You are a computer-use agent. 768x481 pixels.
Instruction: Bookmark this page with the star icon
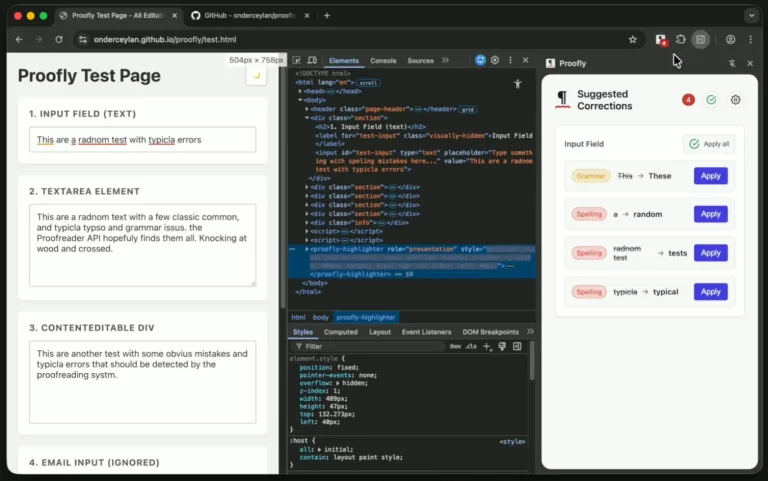[633, 39]
